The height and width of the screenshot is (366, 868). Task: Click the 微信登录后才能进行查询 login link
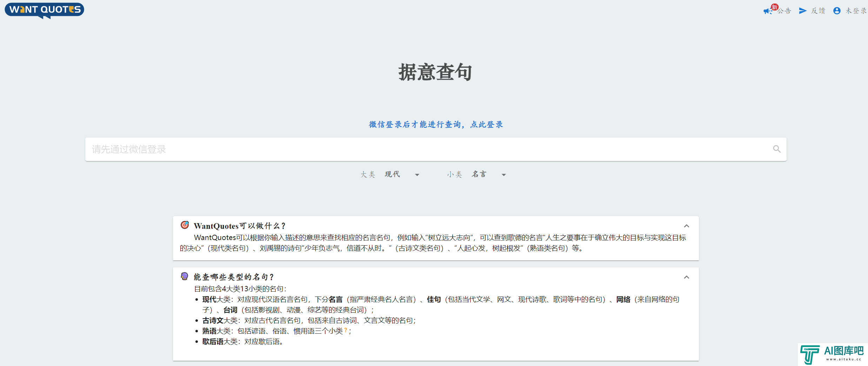pyautogui.click(x=436, y=125)
